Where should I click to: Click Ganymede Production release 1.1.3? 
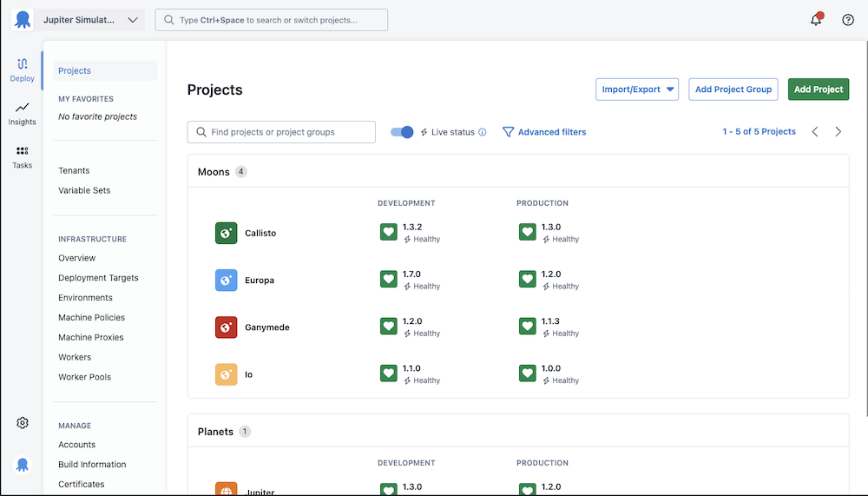click(x=550, y=321)
